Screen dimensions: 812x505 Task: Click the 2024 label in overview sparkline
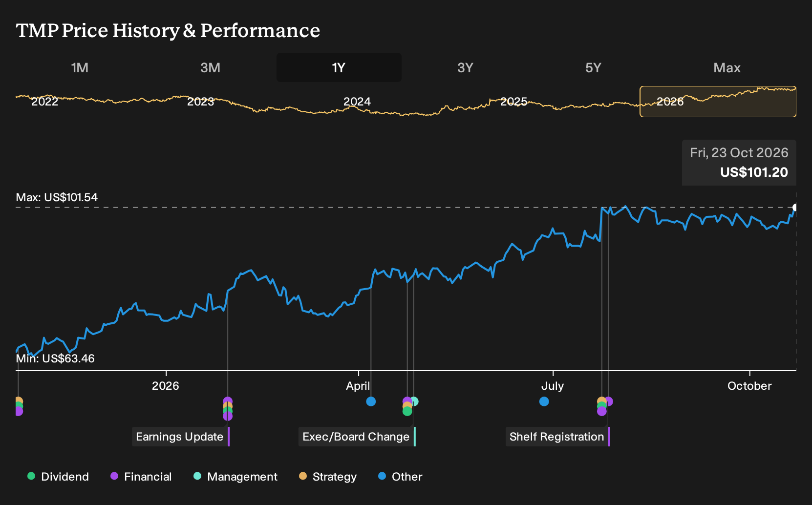click(357, 102)
